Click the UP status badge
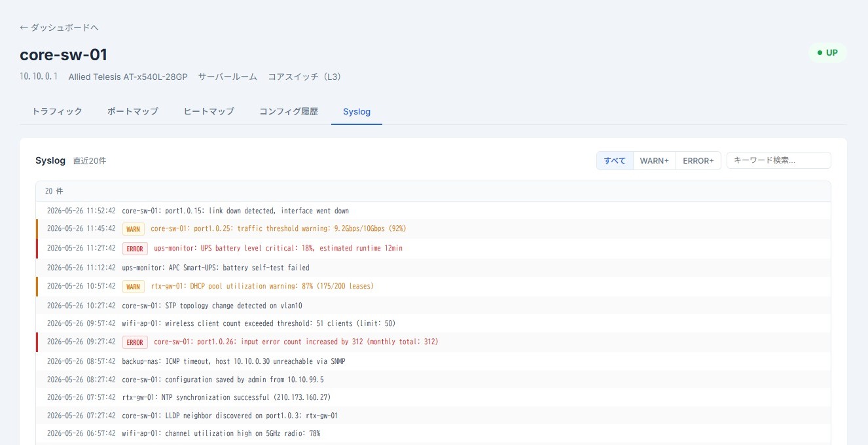 (827, 52)
